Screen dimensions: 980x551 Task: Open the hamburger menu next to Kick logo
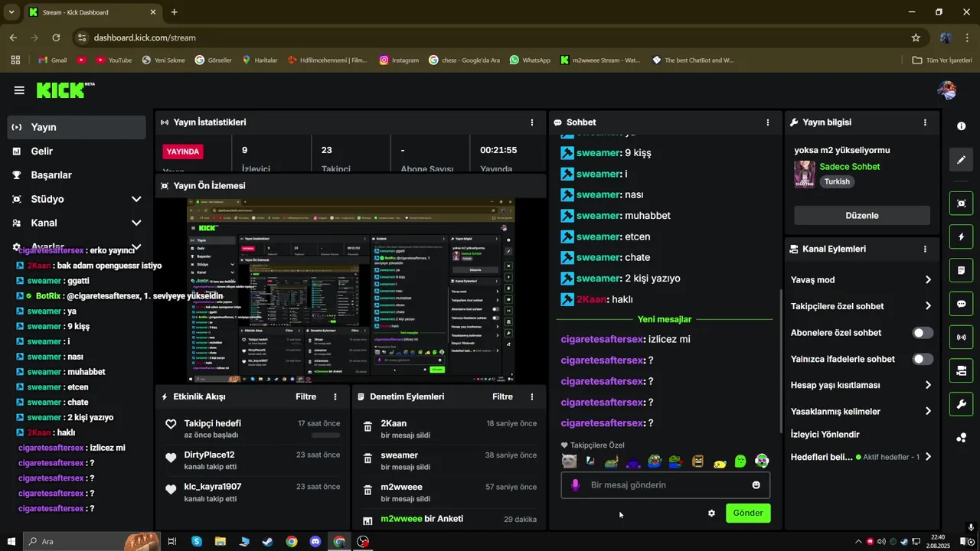tap(19, 90)
